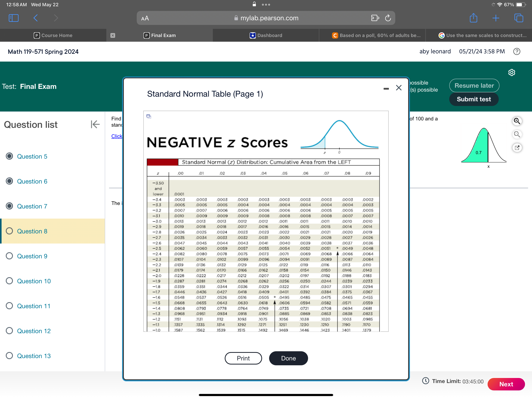Open Safari AA text size menu

pos(145,18)
